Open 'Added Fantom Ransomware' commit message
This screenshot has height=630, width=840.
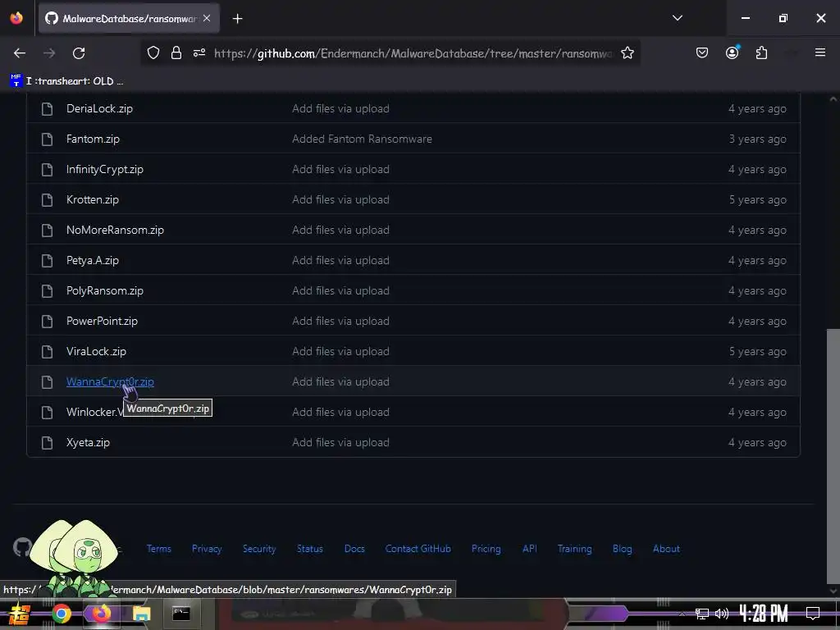tap(362, 139)
